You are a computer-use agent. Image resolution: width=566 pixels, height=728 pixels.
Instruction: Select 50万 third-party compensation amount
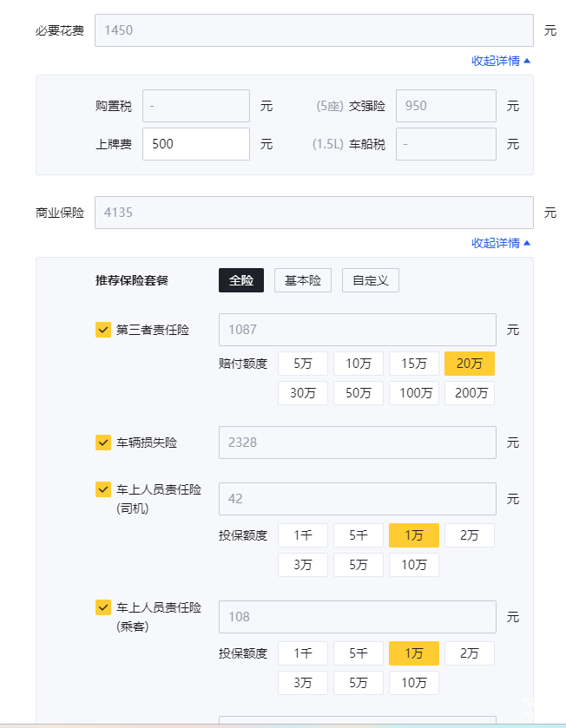coord(359,393)
